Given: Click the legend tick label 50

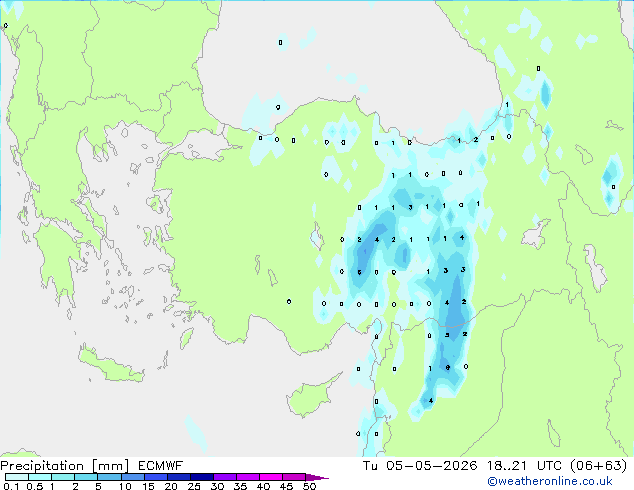Looking at the screenshot, I should [309, 486].
